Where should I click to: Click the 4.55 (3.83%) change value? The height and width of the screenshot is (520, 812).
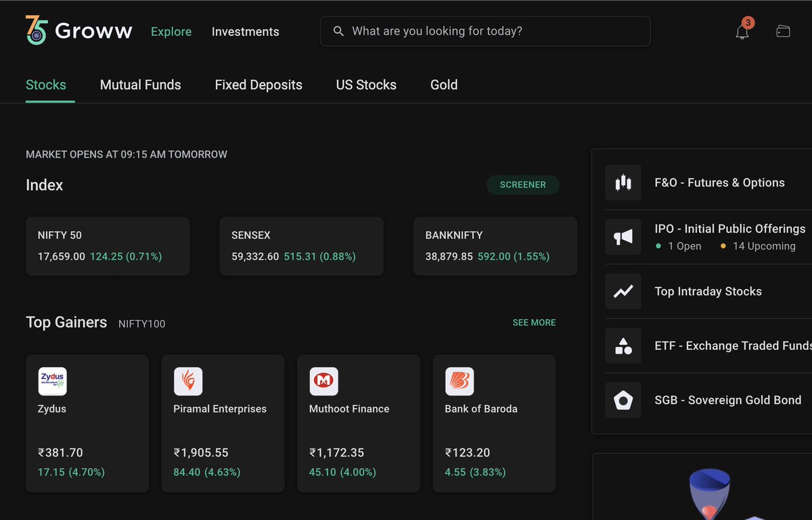click(x=475, y=472)
